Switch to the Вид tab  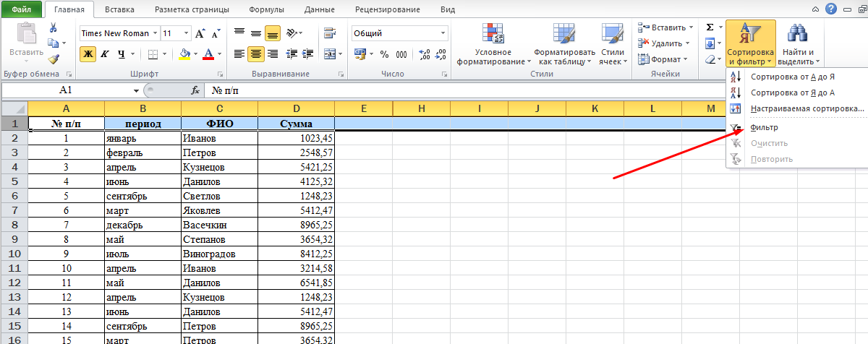[x=447, y=9]
